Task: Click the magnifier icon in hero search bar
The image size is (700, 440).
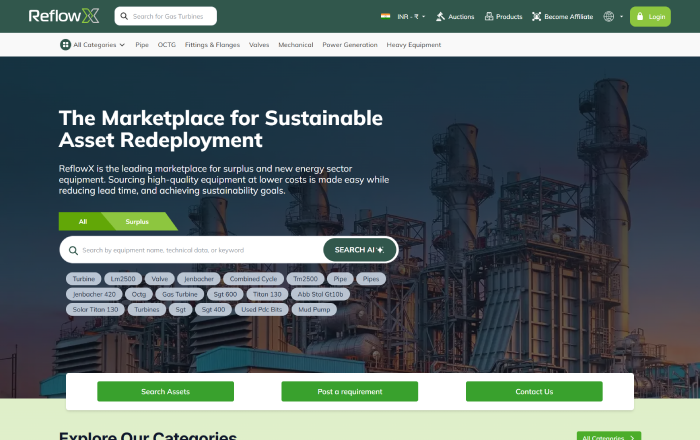Action: [x=72, y=250]
